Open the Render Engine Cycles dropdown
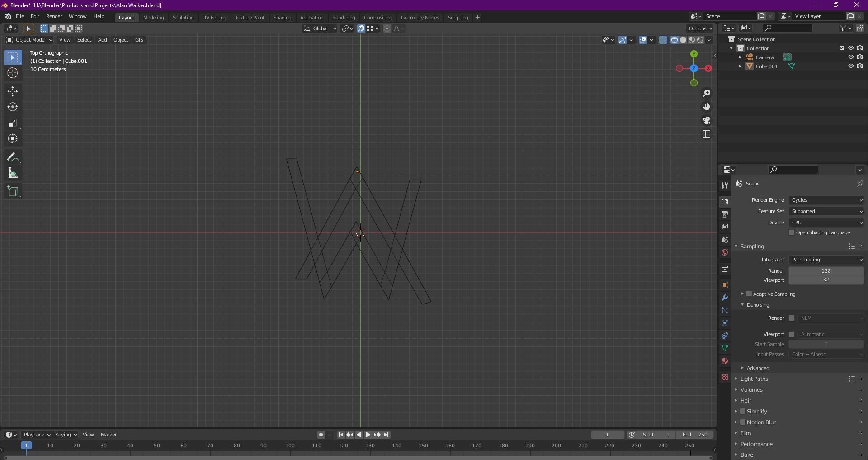The height and width of the screenshot is (460, 868). point(826,200)
